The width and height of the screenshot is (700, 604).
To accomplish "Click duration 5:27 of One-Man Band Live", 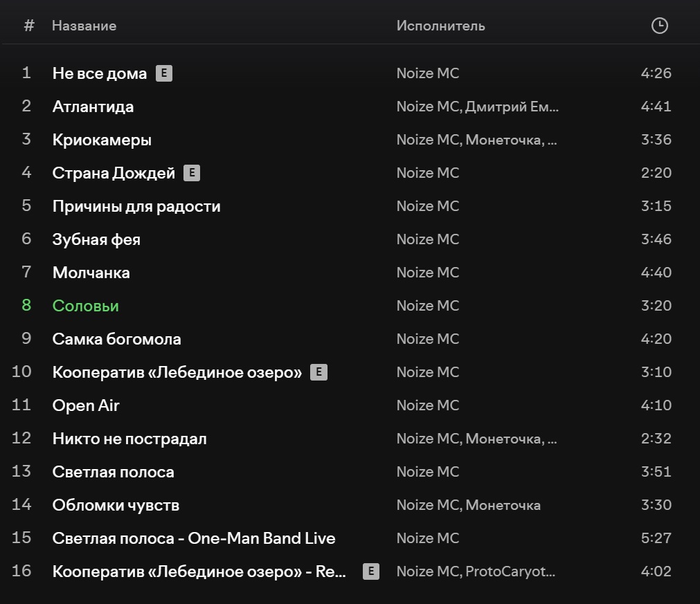I will click(x=656, y=538).
